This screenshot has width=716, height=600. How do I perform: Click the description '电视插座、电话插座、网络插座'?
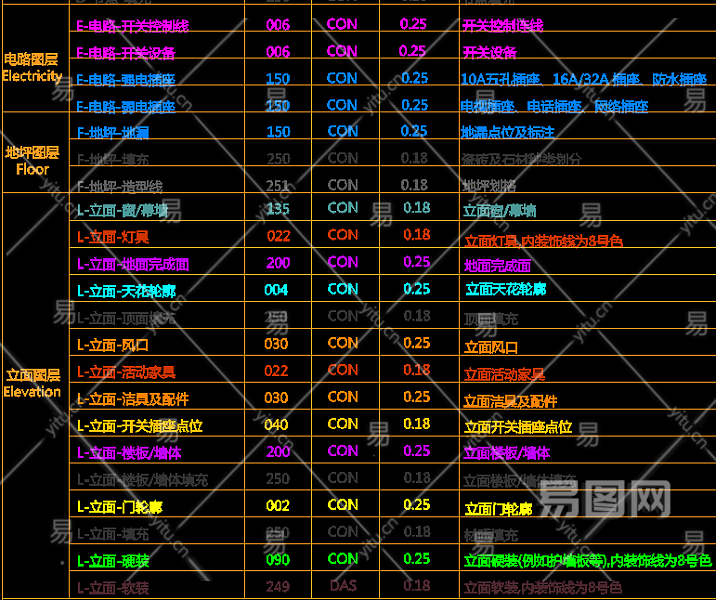(555, 106)
